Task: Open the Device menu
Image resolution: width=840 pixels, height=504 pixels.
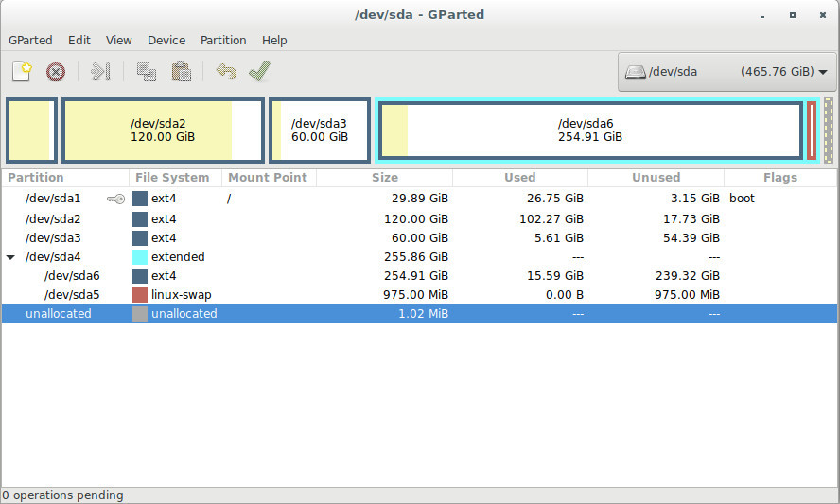Action: 166,40
